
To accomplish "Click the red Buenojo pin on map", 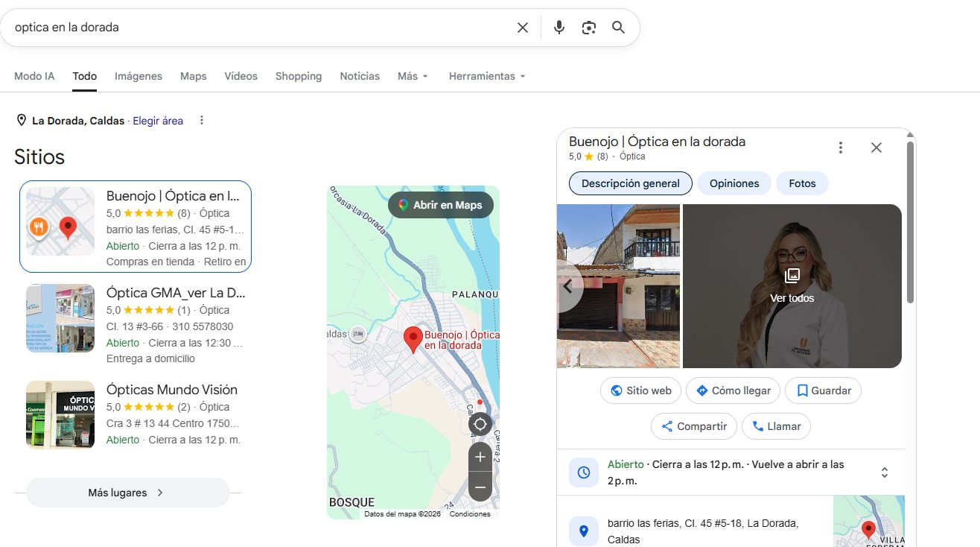I will pyautogui.click(x=413, y=340).
